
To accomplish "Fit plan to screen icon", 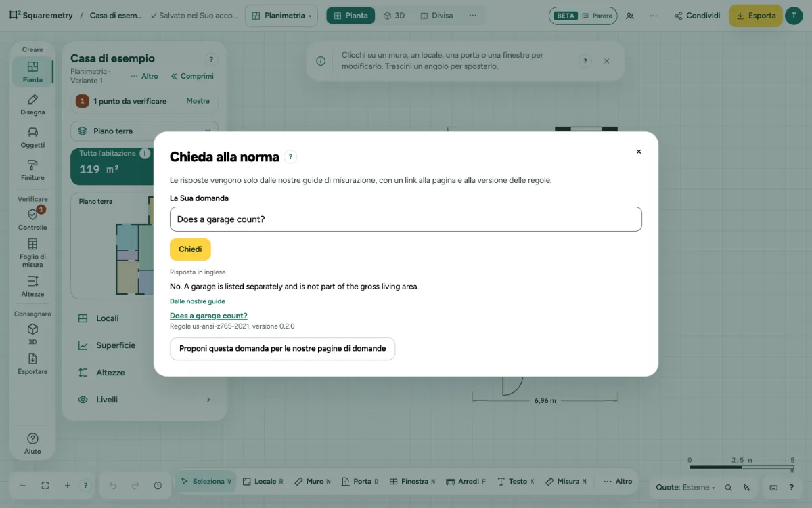I will click(x=45, y=486).
